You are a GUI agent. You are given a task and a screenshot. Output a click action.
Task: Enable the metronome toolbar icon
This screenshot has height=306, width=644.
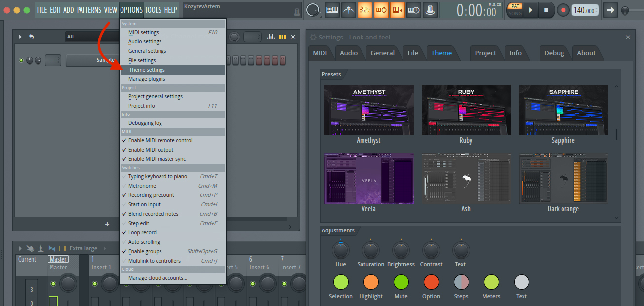pos(348,9)
